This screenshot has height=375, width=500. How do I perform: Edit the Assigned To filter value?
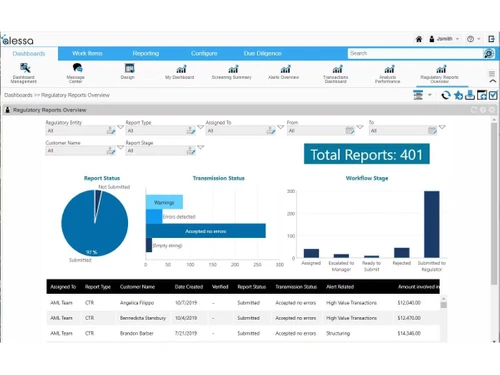tap(271, 131)
